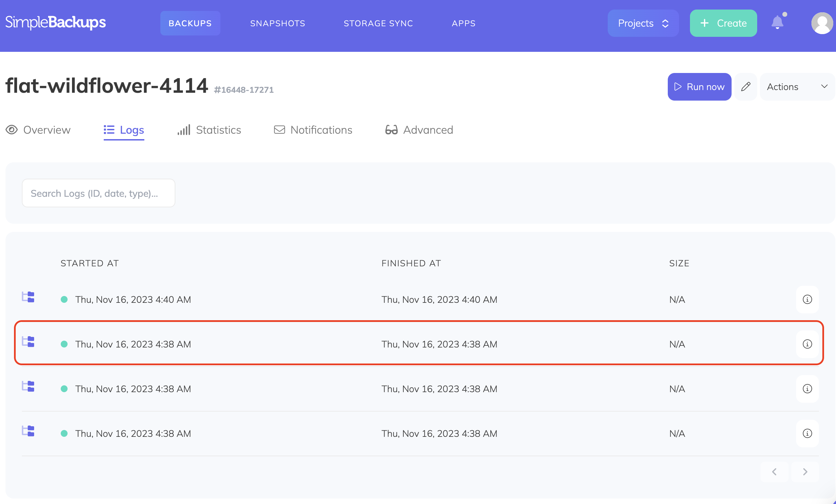
Task: Click the folder icon inside the highlighted log row
Action: coord(28,342)
